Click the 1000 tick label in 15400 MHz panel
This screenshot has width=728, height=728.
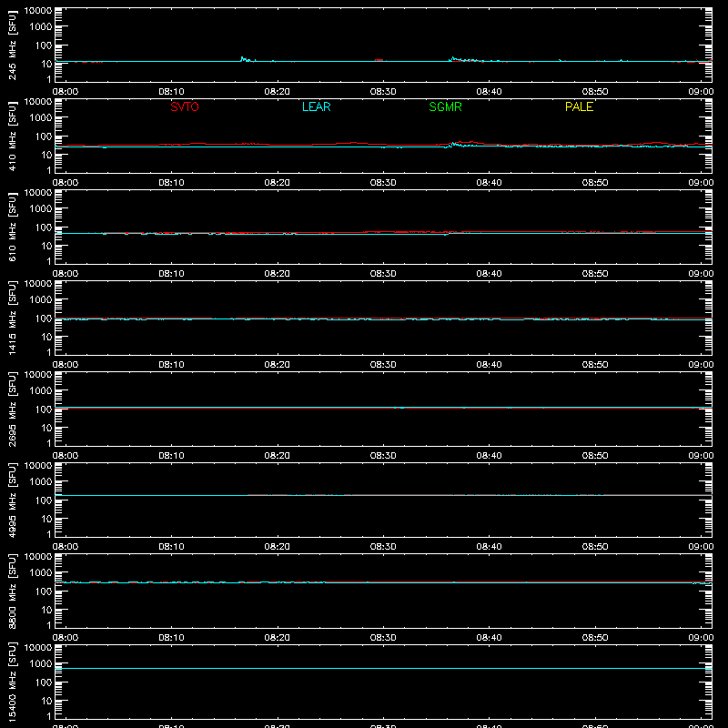(x=41, y=663)
